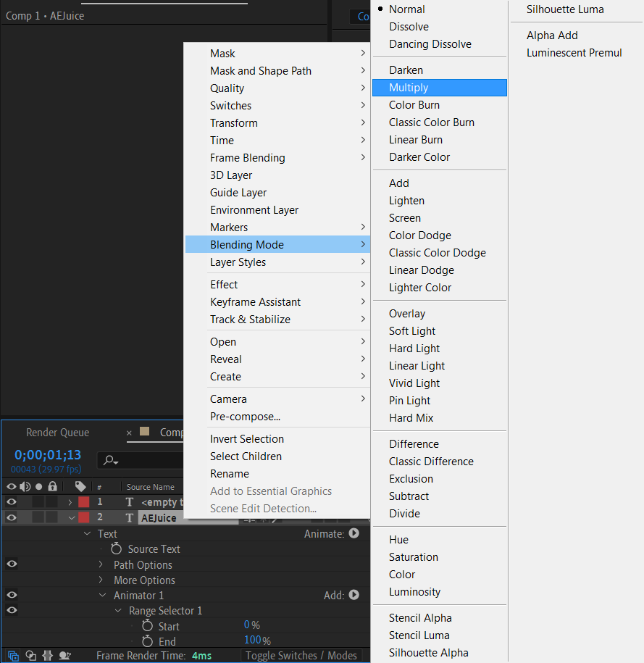This screenshot has height=663, width=644.
Task: Click the red label swatch of AEJuice layer
Action: (x=83, y=517)
